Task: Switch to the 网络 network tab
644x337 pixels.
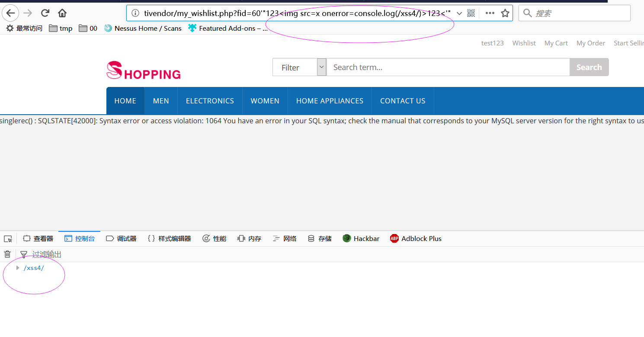Action: pyautogui.click(x=285, y=239)
